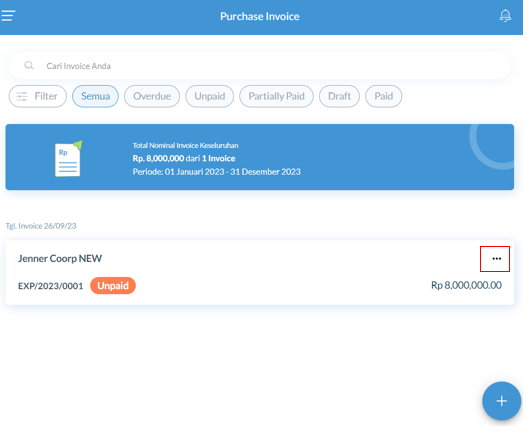This screenshot has width=527, height=444.
Task: Switch to Draft invoices
Action: click(339, 96)
